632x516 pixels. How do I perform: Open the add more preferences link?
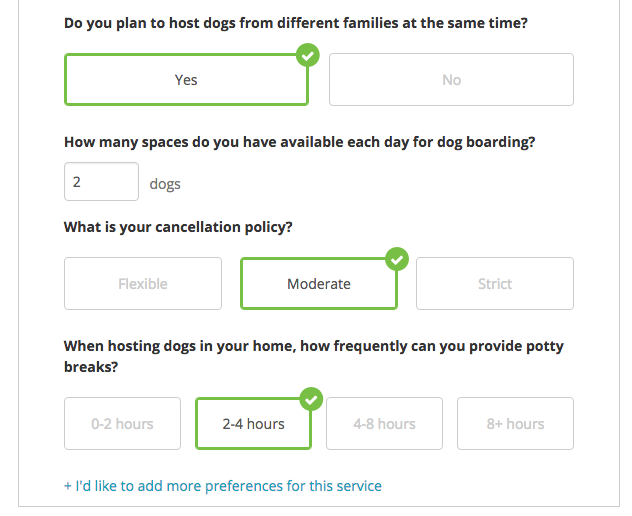[x=223, y=486]
